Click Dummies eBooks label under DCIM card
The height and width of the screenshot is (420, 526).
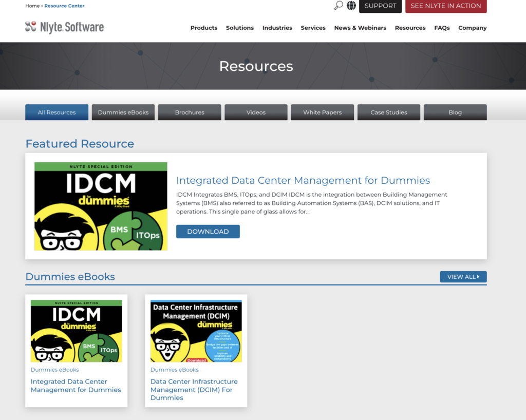(x=175, y=370)
